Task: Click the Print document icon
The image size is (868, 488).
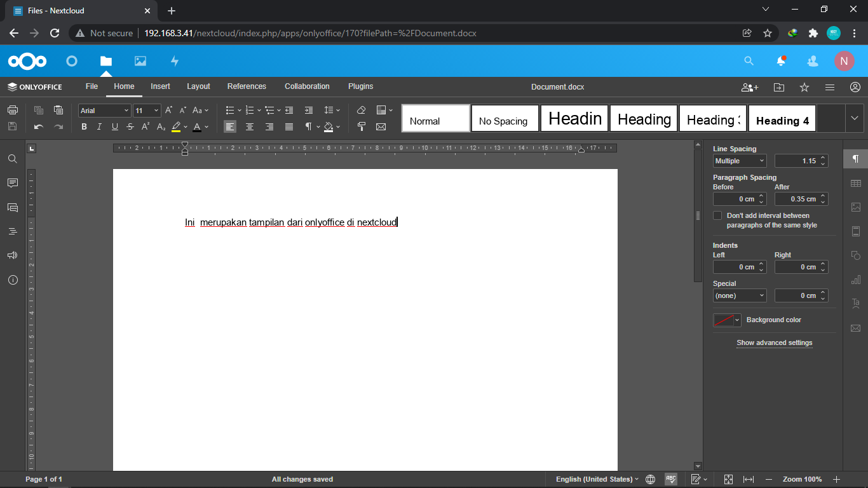Action: click(x=12, y=110)
